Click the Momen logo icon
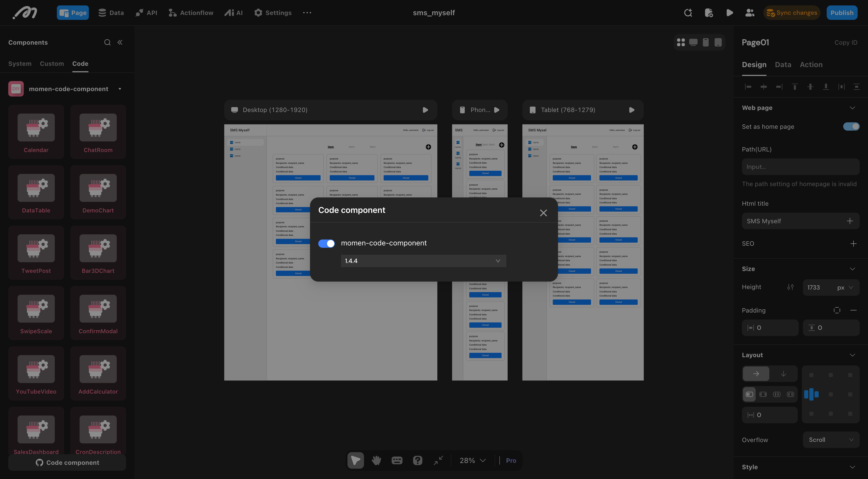The image size is (868, 479). tap(25, 13)
